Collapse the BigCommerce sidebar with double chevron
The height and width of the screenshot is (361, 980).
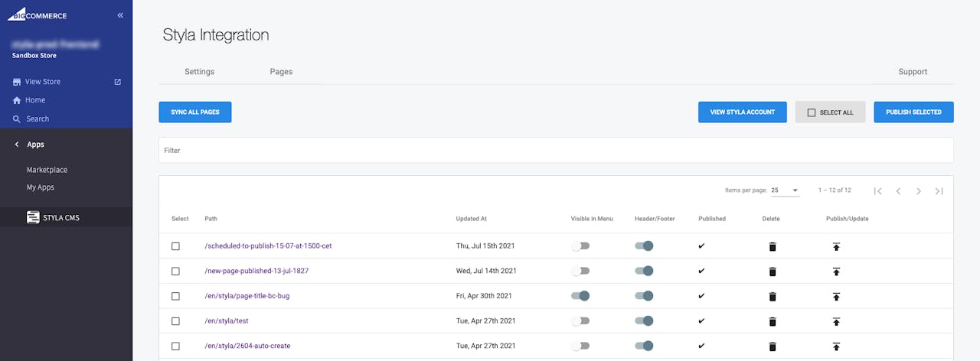(x=120, y=15)
